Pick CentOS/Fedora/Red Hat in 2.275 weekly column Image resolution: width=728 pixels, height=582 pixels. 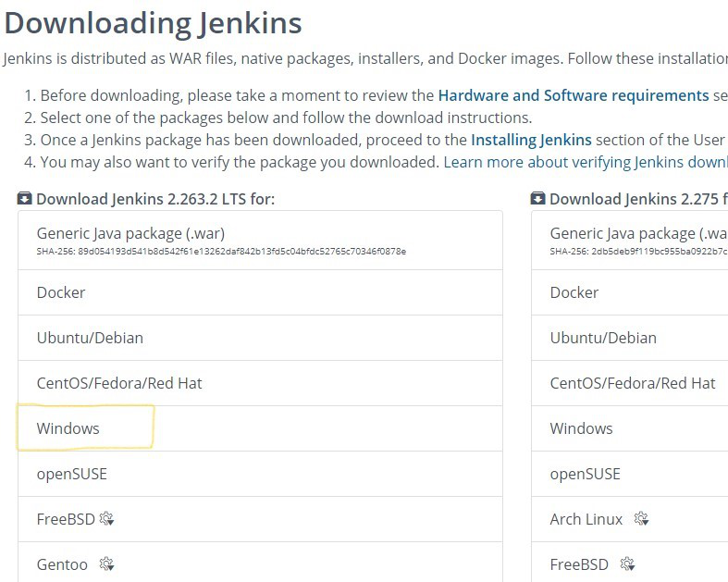(630, 383)
